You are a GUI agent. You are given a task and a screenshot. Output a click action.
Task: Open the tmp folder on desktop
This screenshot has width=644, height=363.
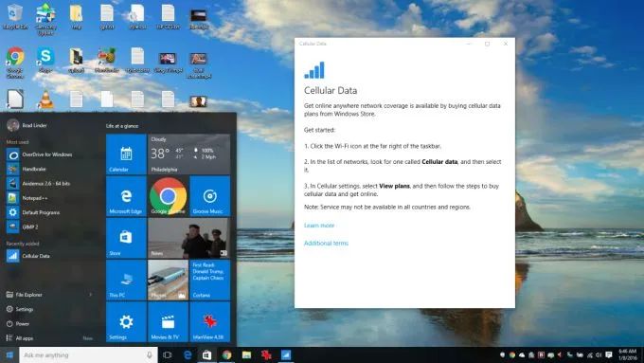tap(77, 16)
